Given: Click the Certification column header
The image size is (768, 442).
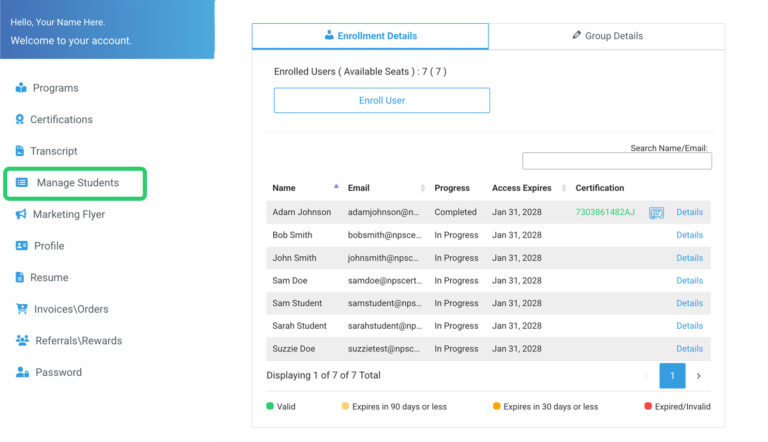Looking at the screenshot, I should [600, 188].
